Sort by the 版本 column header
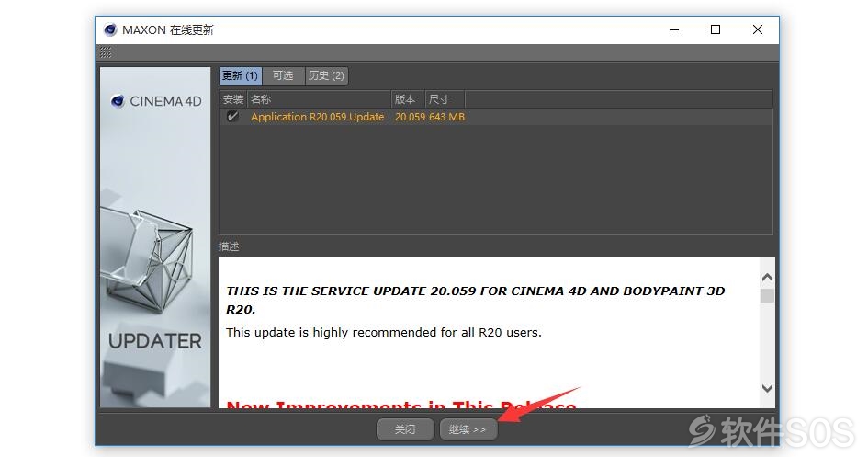Screen dimensions: 868x457 [408, 99]
